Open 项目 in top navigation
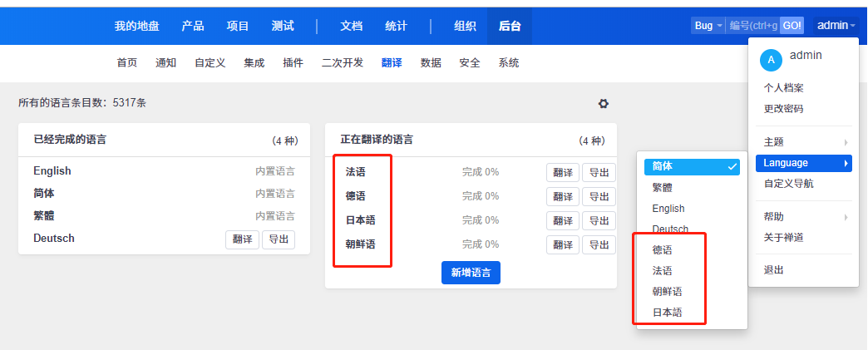The width and height of the screenshot is (868, 350). [x=238, y=26]
